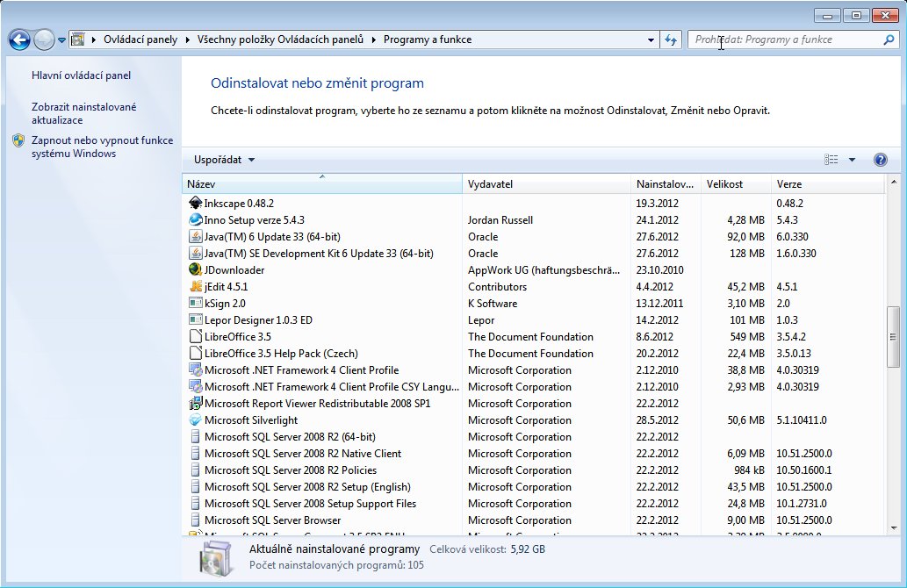The width and height of the screenshot is (907, 588).
Task: Click the search magnifier icon
Action: pyautogui.click(x=889, y=39)
